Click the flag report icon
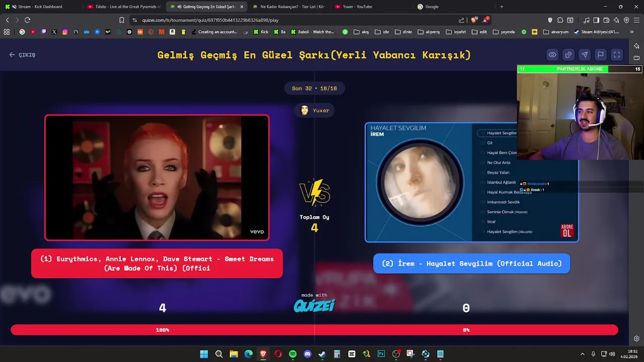Image resolution: width=644 pixels, height=362 pixels. click(x=601, y=55)
